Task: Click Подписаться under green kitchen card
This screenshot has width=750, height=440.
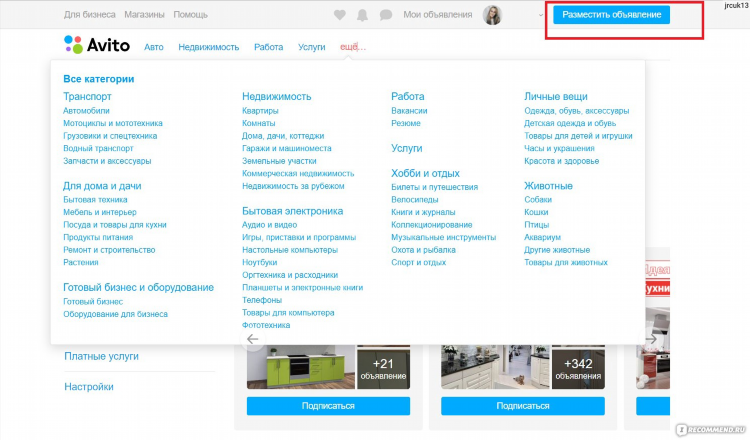Action: point(328,406)
